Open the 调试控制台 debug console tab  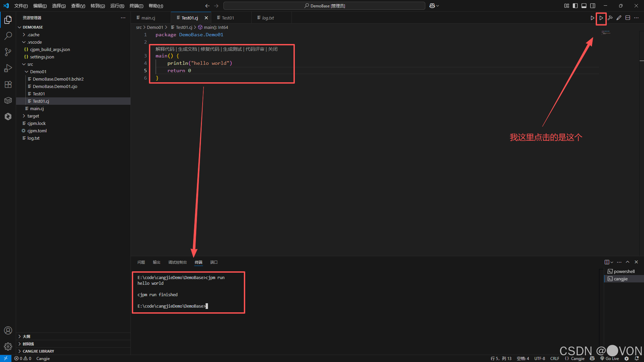tap(177, 262)
